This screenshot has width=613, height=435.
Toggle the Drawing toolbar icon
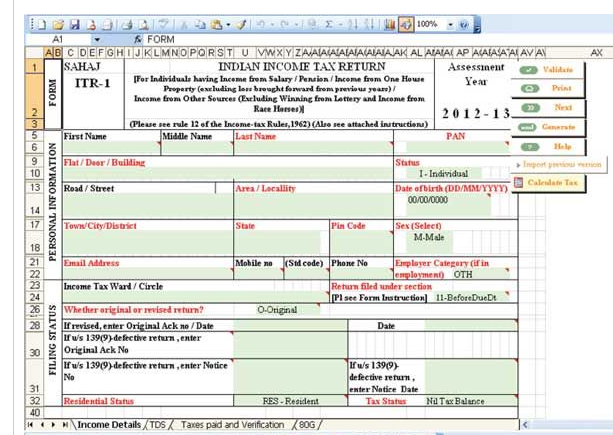click(x=406, y=24)
